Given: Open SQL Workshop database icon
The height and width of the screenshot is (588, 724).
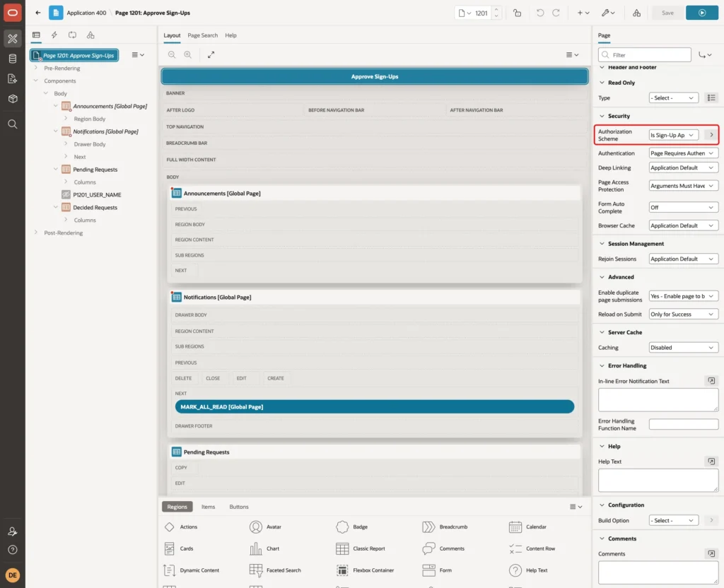Looking at the screenshot, I should (13, 59).
